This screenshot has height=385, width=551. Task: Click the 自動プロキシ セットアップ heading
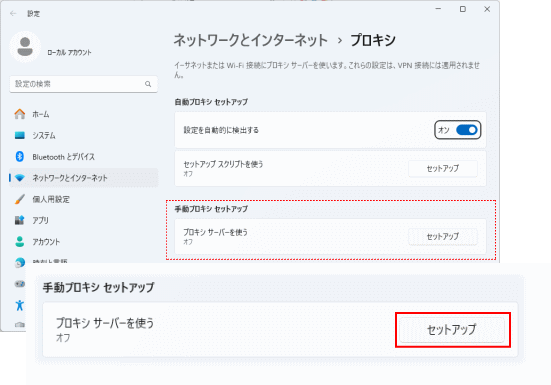click(211, 102)
